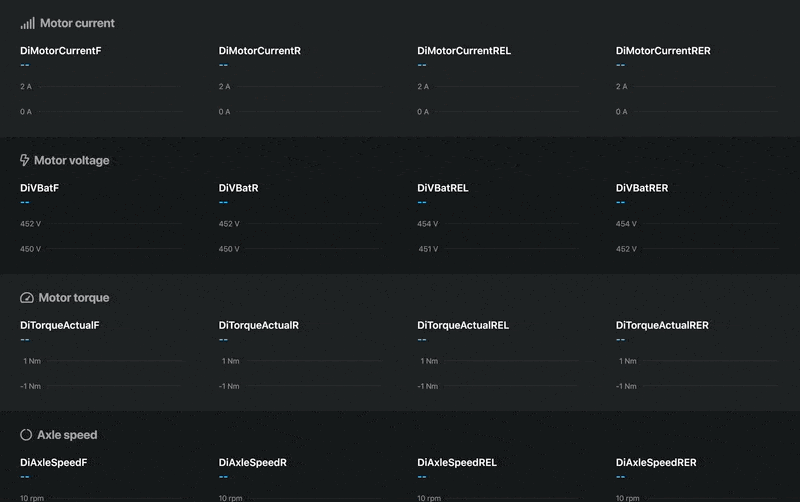Expand the Axle speed section title
The width and height of the screenshot is (800, 502).
pyautogui.click(x=67, y=435)
